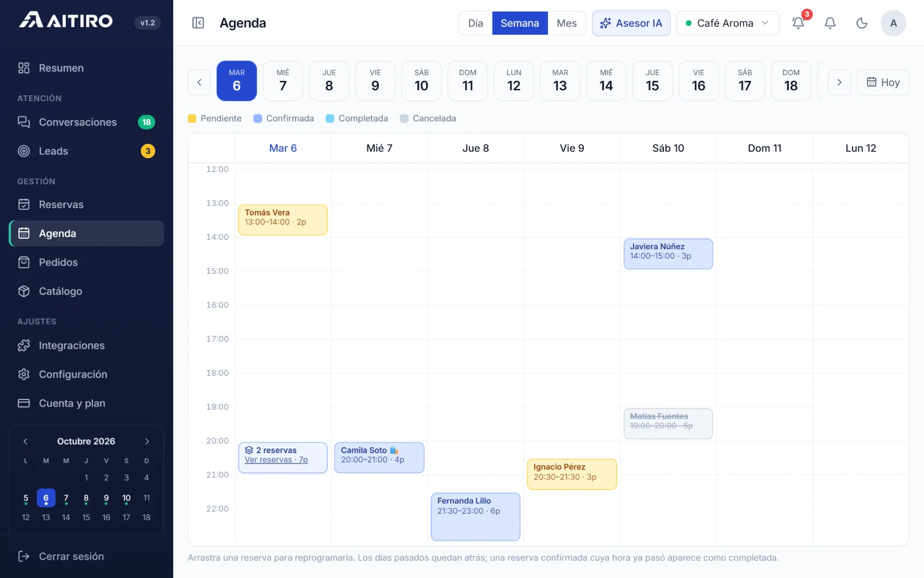Click the Pedidos icon in sidebar

24,262
